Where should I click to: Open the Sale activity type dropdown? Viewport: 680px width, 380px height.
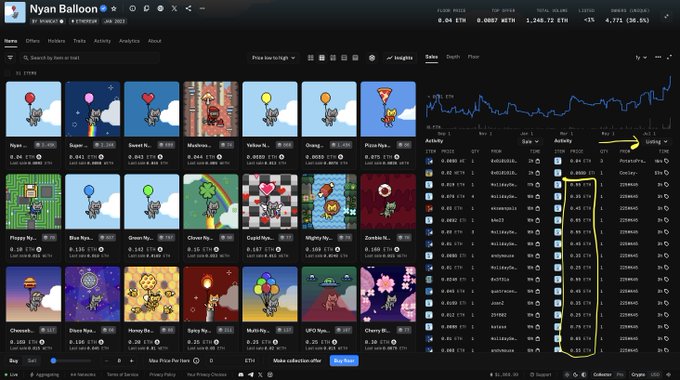(530, 141)
